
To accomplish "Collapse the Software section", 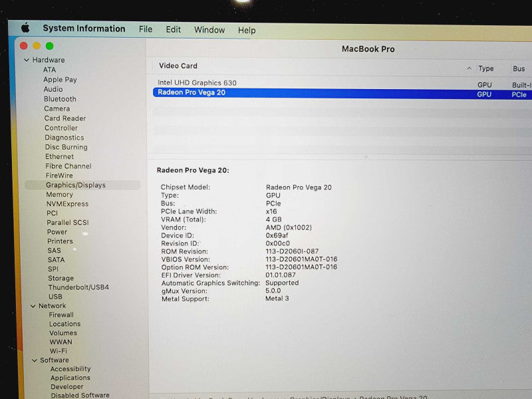I will pos(35,360).
